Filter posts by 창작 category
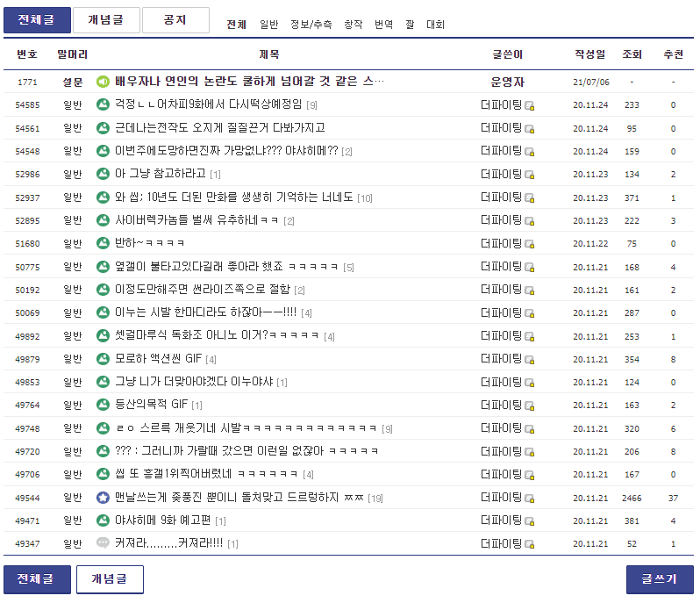Image resolution: width=700 pixels, height=603 pixels. pos(354,25)
